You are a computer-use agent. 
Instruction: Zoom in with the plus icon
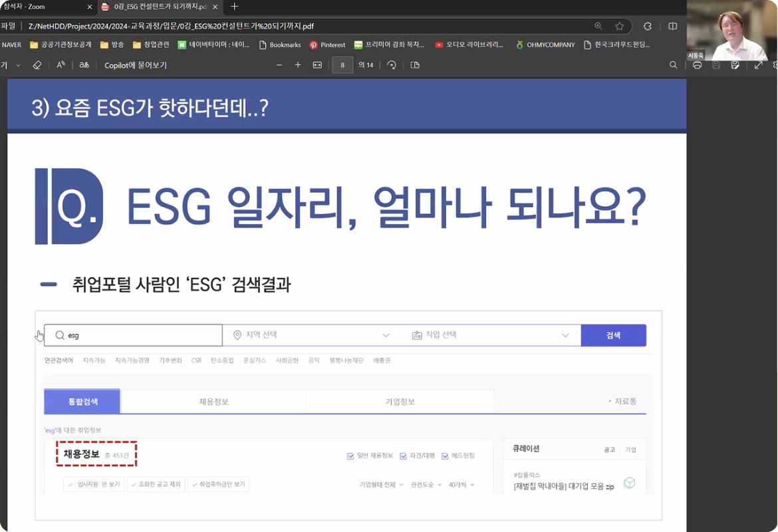point(298,65)
